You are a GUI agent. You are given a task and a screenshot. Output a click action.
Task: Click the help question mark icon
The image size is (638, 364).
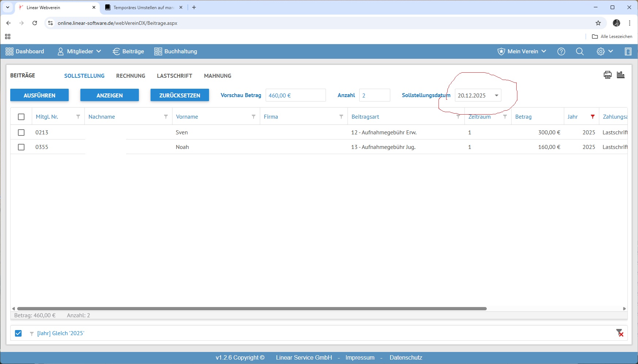[x=561, y=51]
